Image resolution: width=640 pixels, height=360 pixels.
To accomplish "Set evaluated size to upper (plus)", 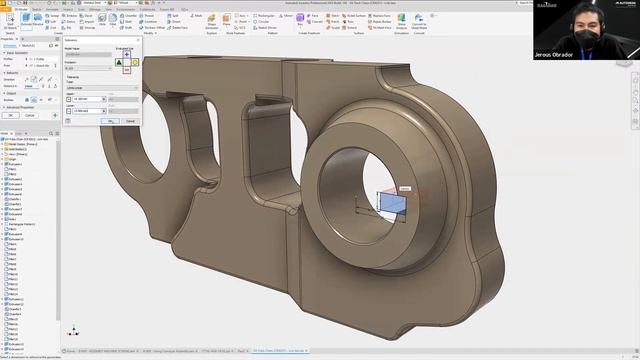I will [127, 54].
